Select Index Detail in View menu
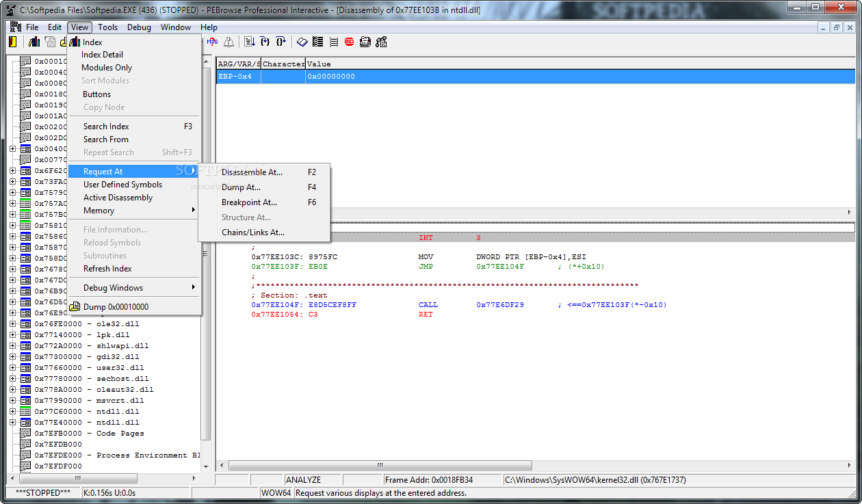Image resolution: width=862 pixels, height=504 pixels. click(133, 55)
